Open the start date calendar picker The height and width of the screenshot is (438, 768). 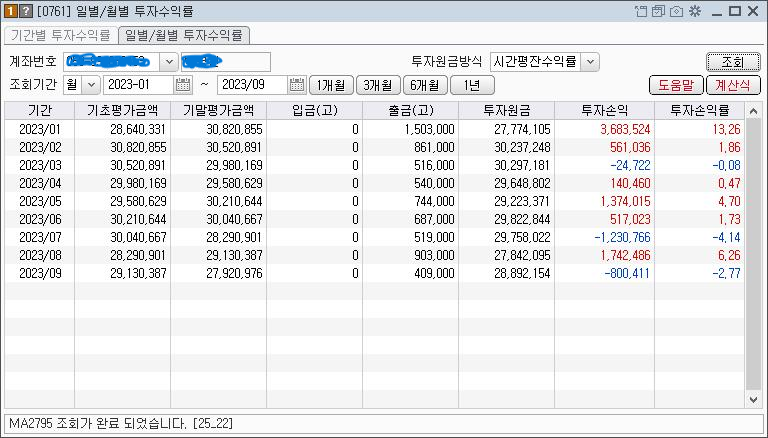click(x=183, y=85)
